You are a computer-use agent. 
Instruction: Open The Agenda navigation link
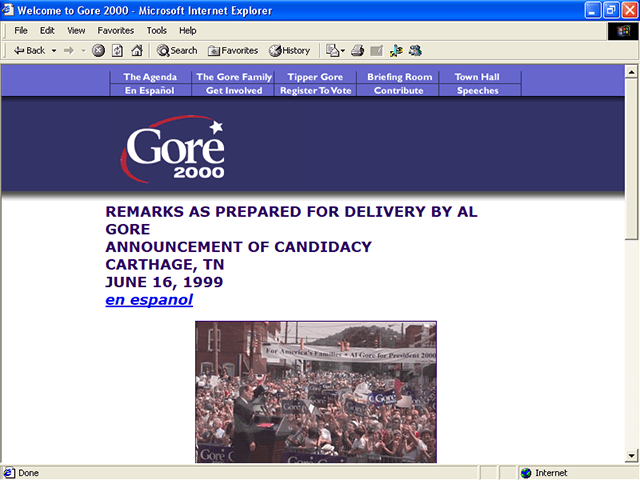tap(150, 77)
